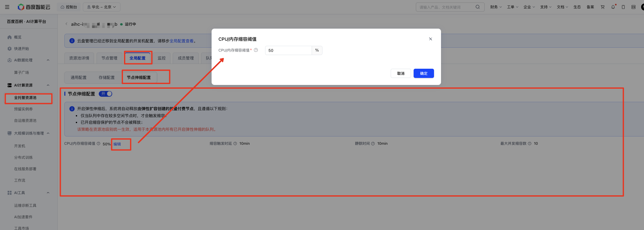Open AI加速套件 in the sidebar

pos(23,217)
